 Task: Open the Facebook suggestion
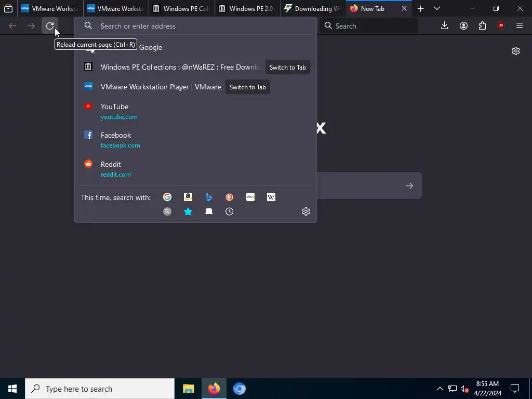[x=195, y=140]
